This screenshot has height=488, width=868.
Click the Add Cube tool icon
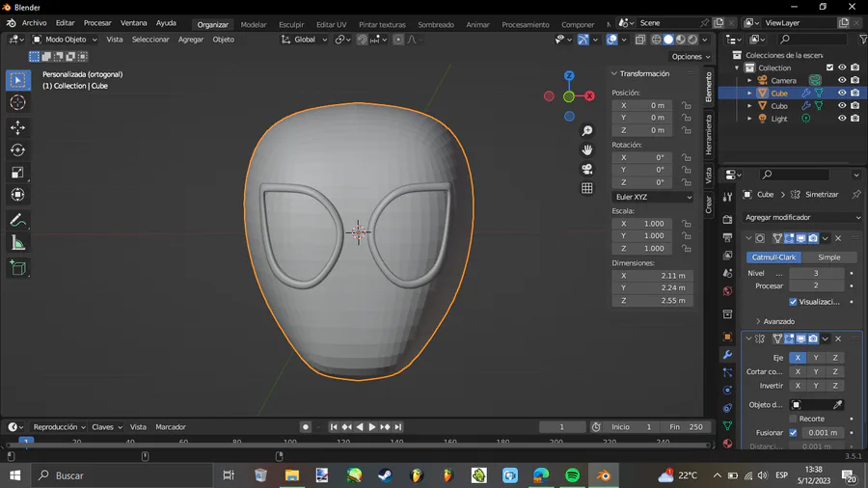click(x=17, y=268)
